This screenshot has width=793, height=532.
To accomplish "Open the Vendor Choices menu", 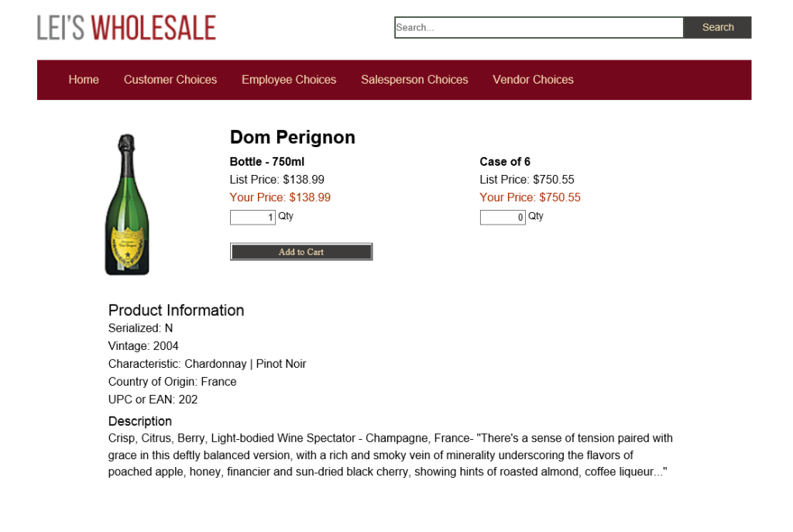I will (533, 80).
